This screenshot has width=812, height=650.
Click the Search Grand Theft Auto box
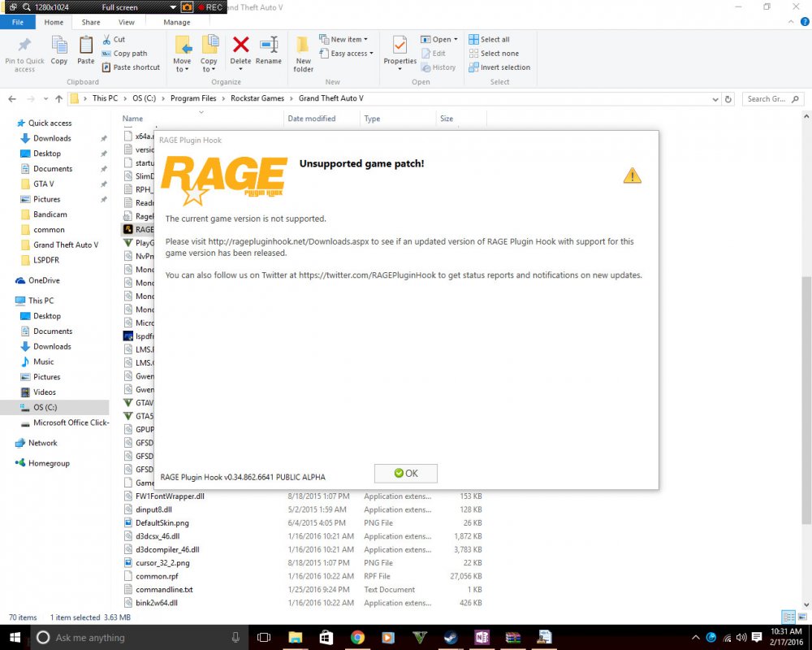pyautogui.click(x=773, y=99)
